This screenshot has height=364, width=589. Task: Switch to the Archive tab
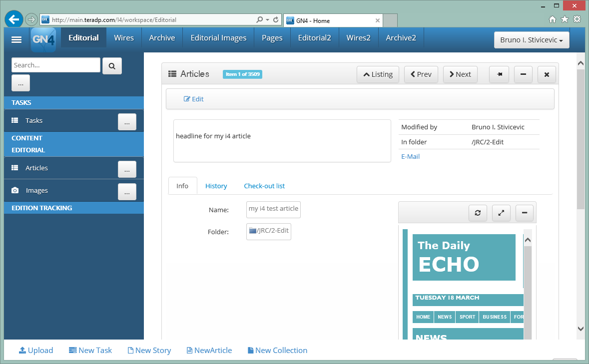[162, 38]
